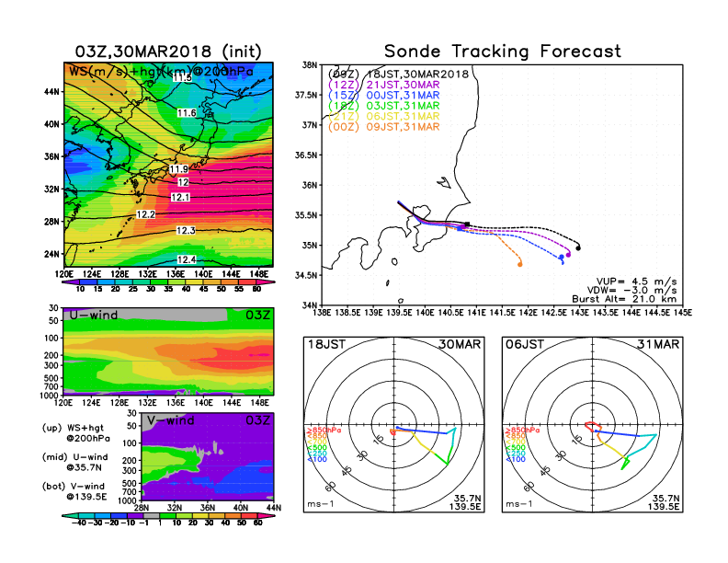This screenshot has width=728, height=563.
Task: Click the "Burst Alt= 21.0 km" value
Action: pos(624,299)
